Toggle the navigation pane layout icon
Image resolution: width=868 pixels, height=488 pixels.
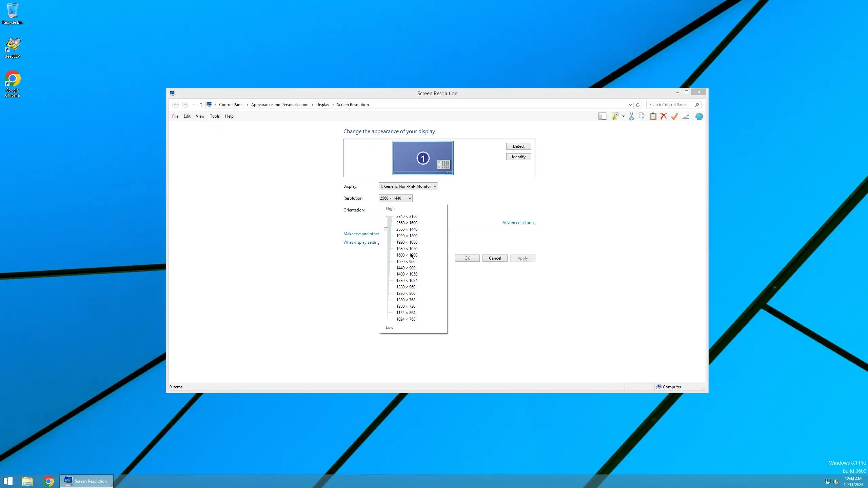[602, 116]
